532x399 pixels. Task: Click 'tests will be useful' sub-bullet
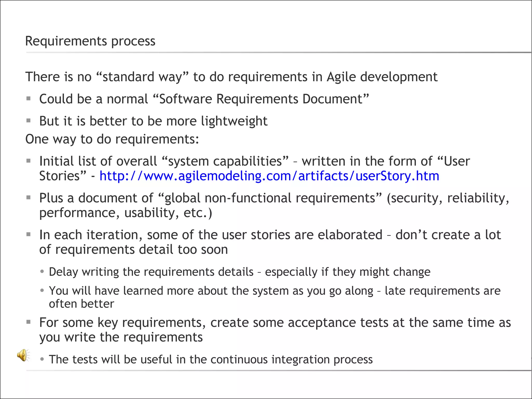[x=211, y=360]
